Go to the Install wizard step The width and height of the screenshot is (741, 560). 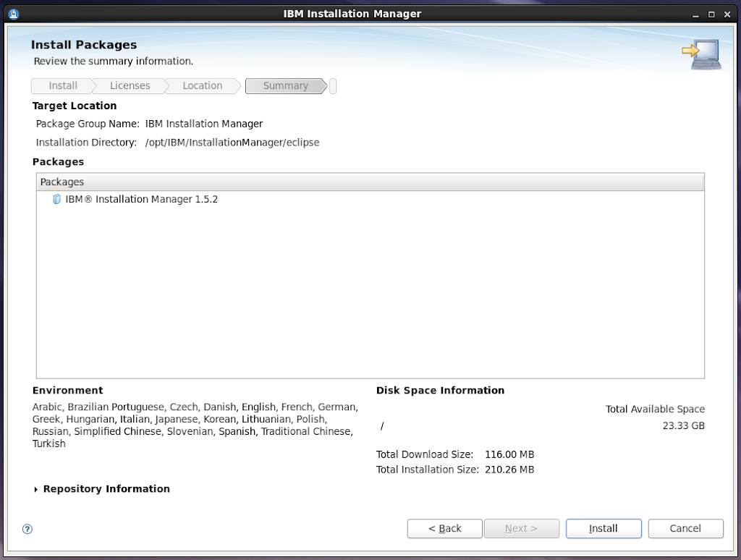tap(63, 86)
